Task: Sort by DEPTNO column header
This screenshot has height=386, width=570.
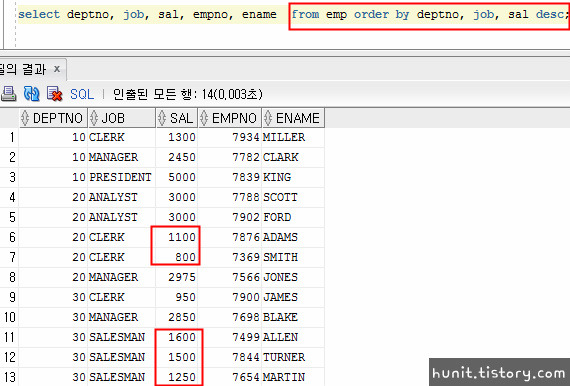Action: [53, 118]
